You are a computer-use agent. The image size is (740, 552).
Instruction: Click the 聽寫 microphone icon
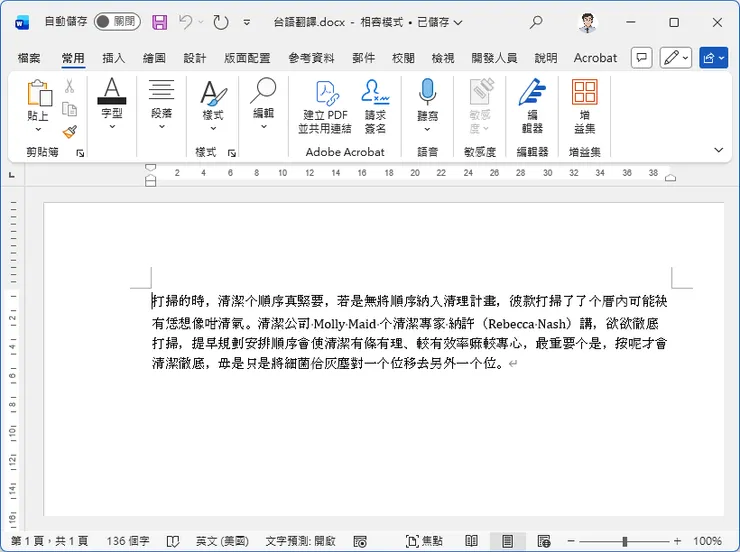(x=427, y=92)
